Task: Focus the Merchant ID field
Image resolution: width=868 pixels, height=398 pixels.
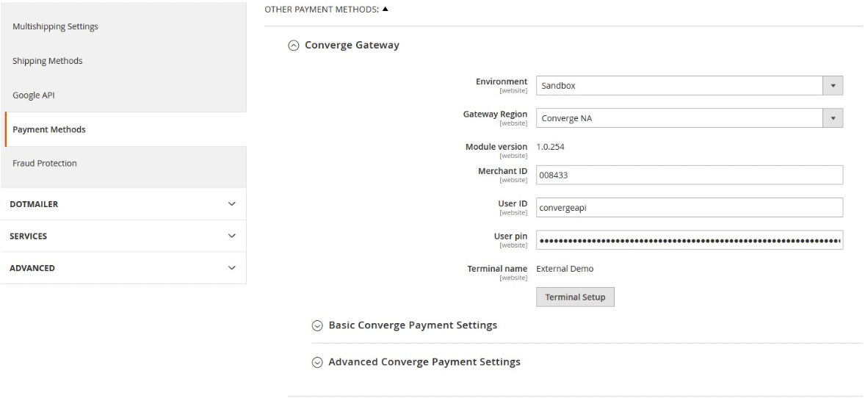Action: pyautogui.click(x=690, y=175)
